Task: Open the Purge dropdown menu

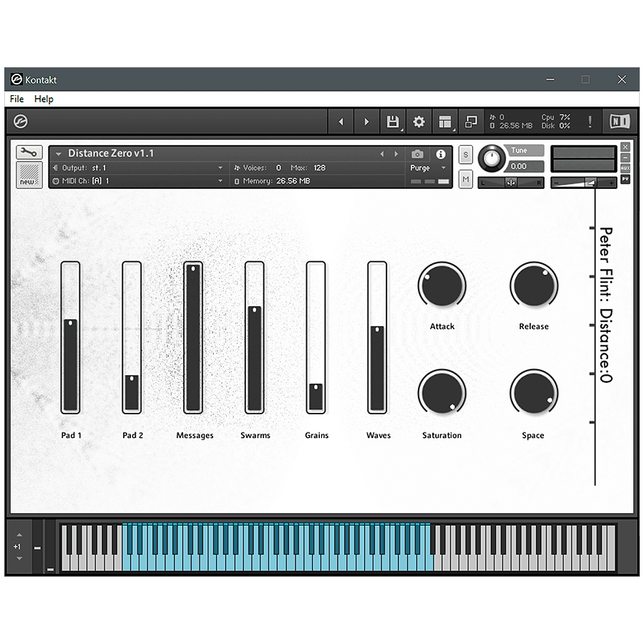Action: (429, 167)
